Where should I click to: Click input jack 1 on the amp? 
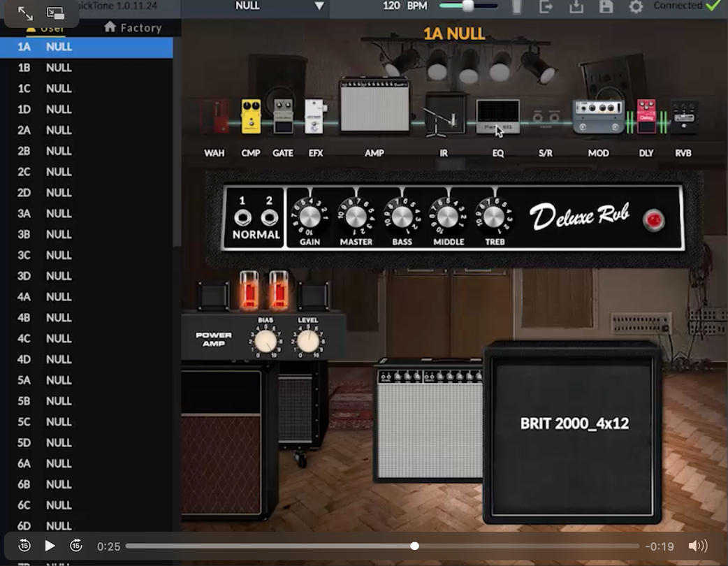242,217
